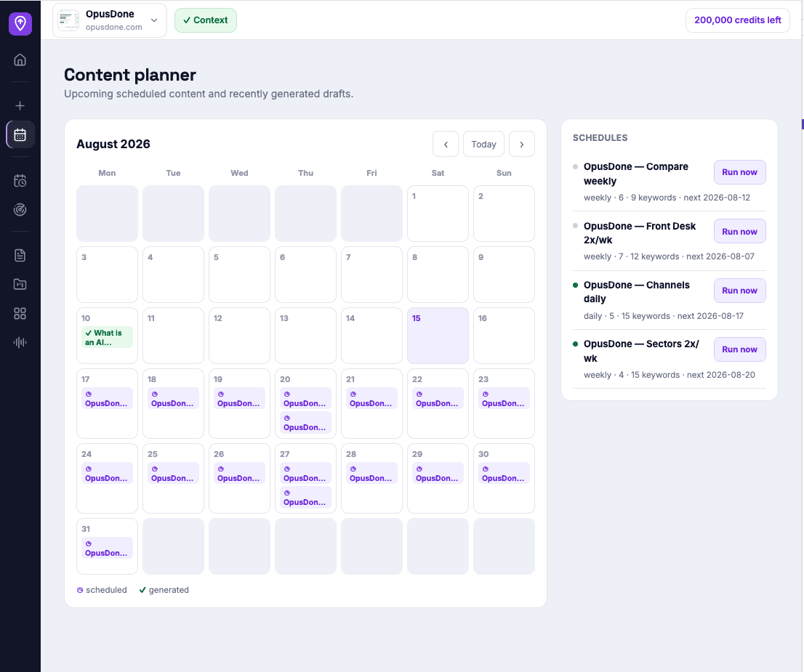Run now for OpusDone — Compare weekly
Screen dimensions: 804x672
click(x=739, y=172)
